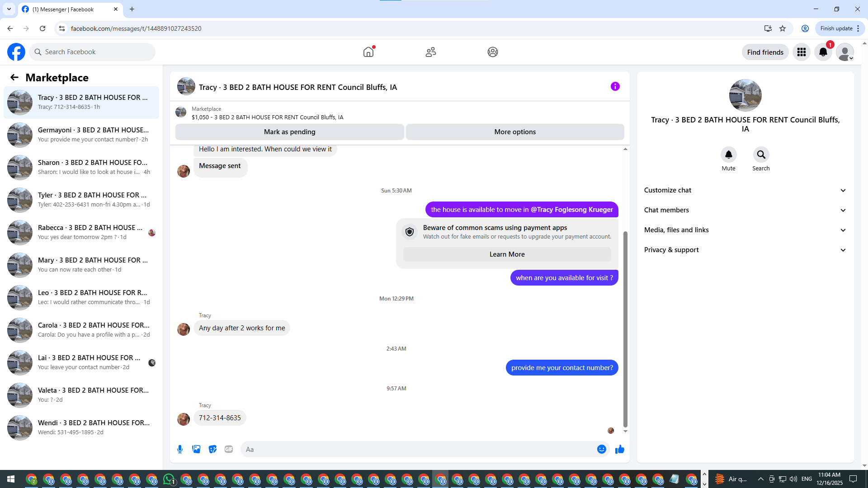Open the conversation with Wendi
The image size is (868, 488).
pyautogui.click(x=81, y=427)
